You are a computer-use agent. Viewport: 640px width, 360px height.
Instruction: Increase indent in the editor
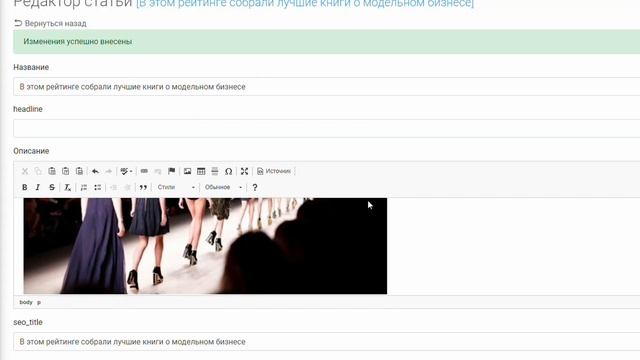(x=127, y=187)
